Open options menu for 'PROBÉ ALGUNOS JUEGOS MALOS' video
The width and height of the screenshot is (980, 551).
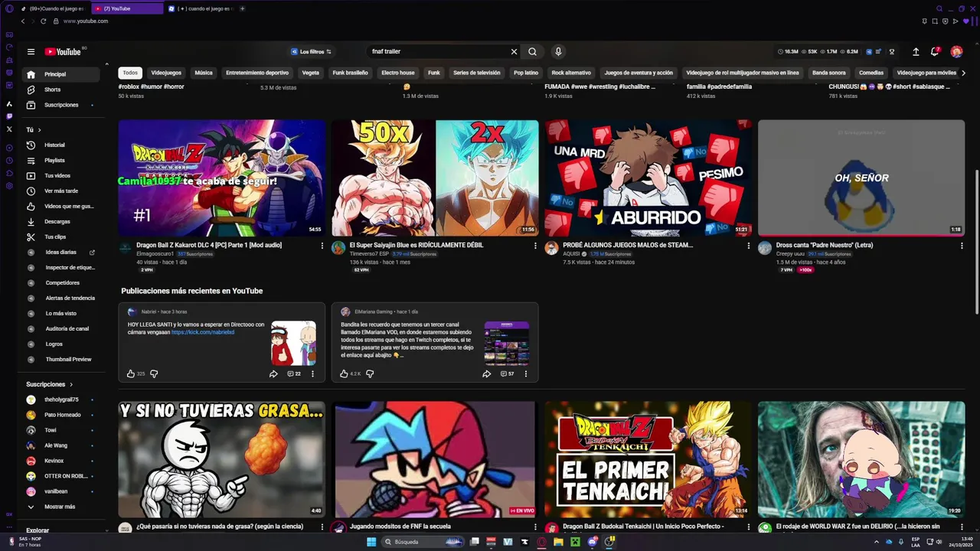point(748,246)
